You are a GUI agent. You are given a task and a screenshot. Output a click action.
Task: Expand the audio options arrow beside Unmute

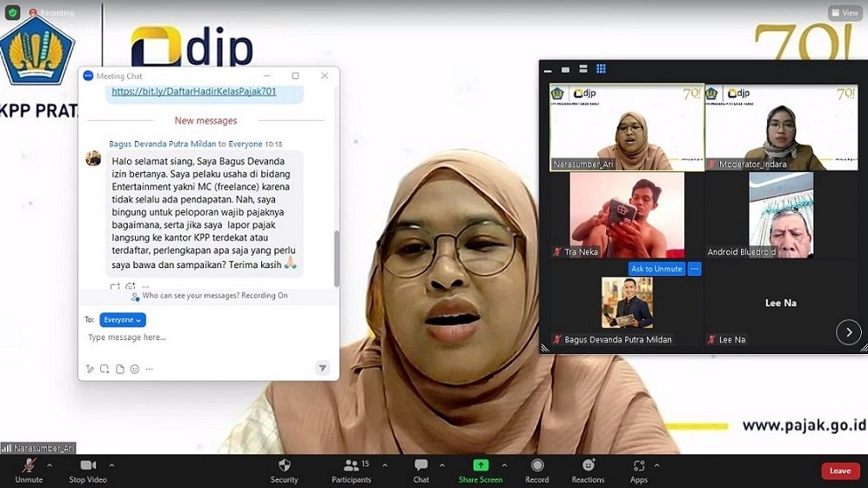click(50, 465)
